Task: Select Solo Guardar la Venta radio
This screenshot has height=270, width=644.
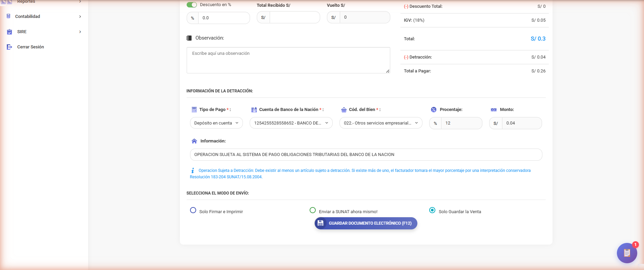Action: click(432, 210)
